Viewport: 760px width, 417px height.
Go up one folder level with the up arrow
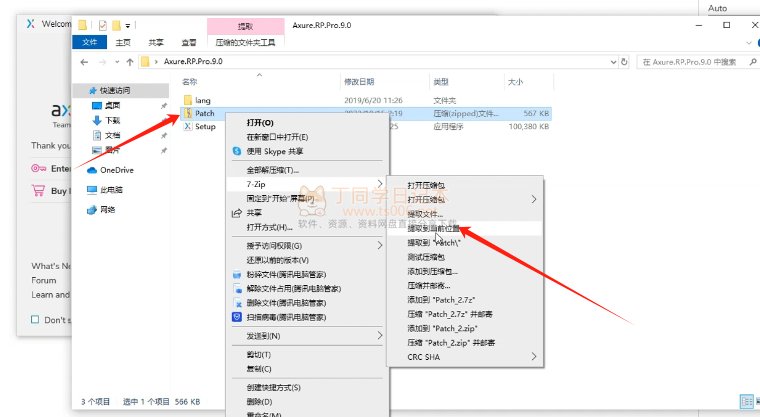click(129, 62)
